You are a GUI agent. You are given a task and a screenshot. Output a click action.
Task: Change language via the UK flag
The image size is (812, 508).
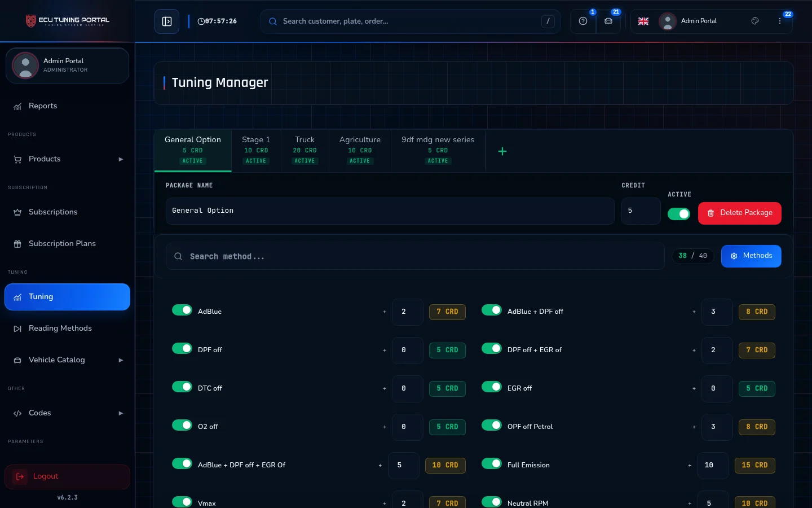click(x=643, y=21)
